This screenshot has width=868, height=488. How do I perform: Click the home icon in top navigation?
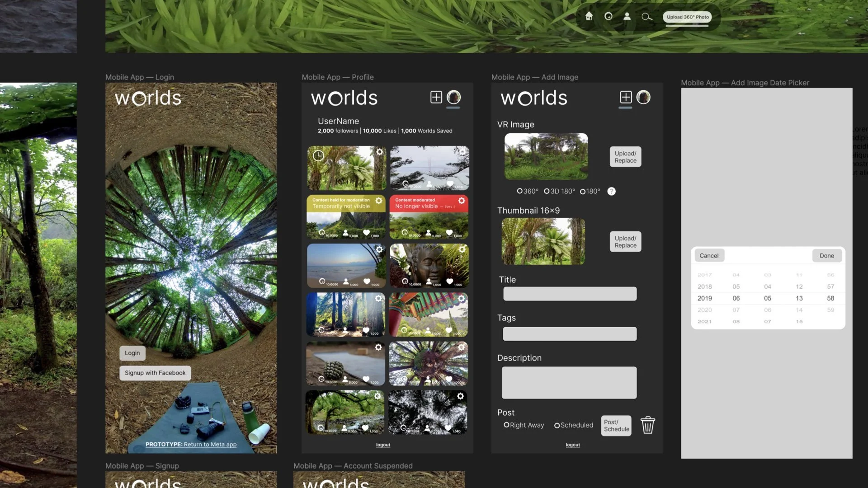[589, 17]
